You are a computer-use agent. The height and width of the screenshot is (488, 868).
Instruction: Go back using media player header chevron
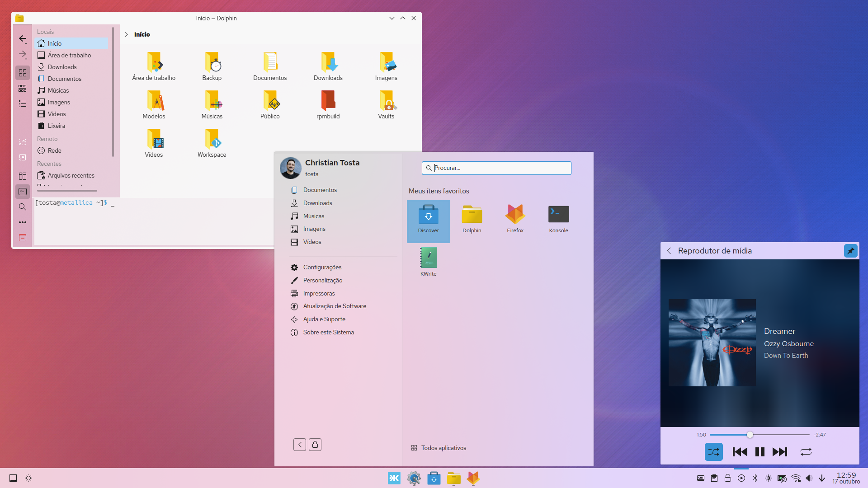click(x=669, y=251)
